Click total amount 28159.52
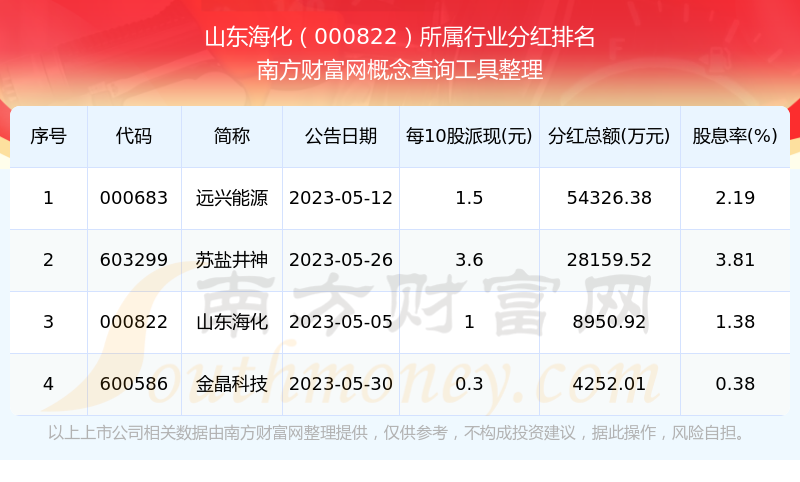This screenshot has width=800, height=482. tap(609, 260)
